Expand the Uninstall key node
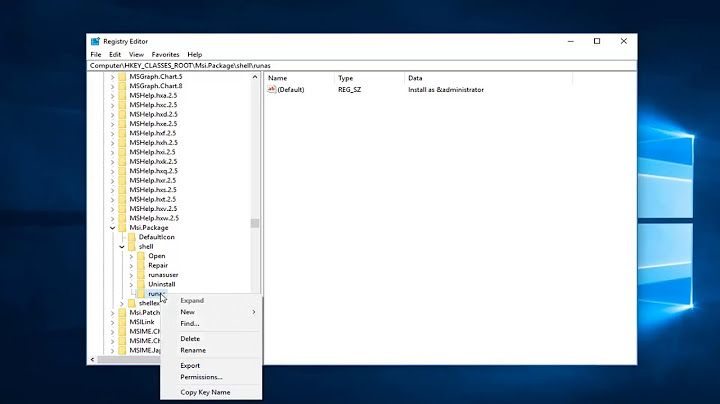Screen dimensions: 720x404 pos(131,284)
